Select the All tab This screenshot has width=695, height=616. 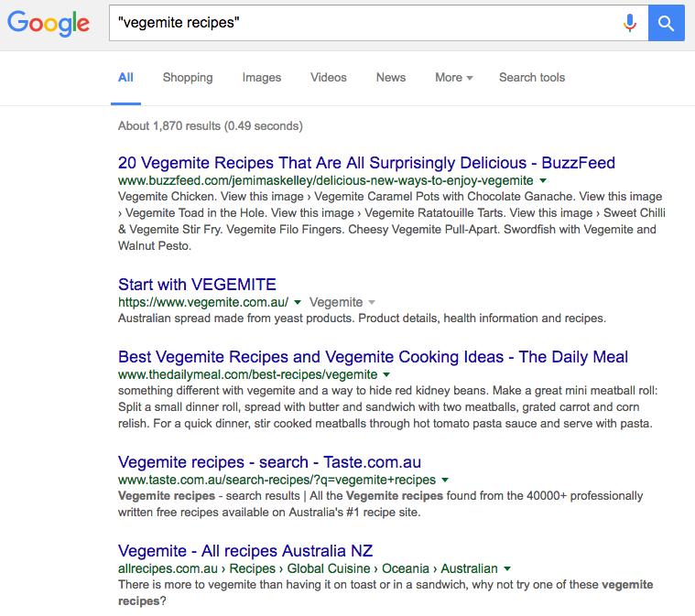point(125,78)
